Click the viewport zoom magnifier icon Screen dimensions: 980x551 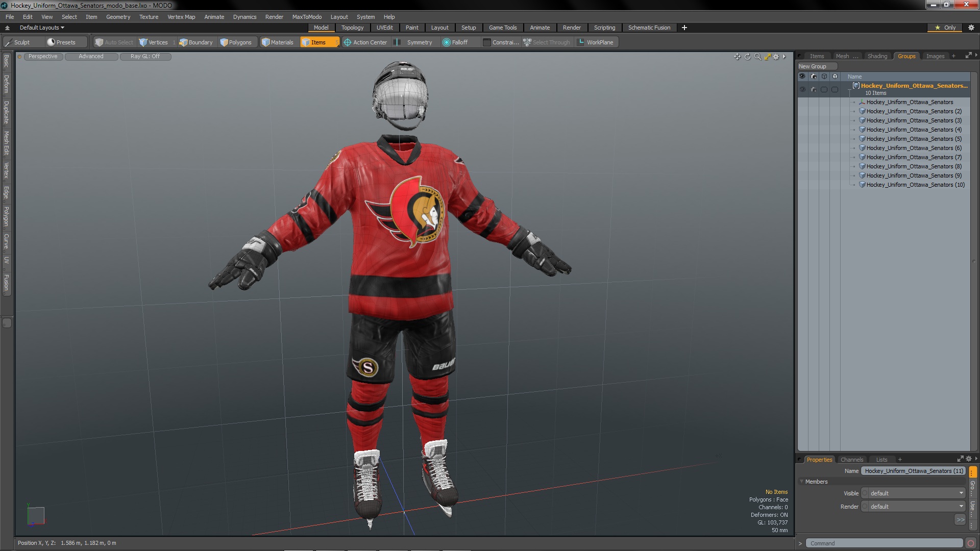click(x=757, y=57)
